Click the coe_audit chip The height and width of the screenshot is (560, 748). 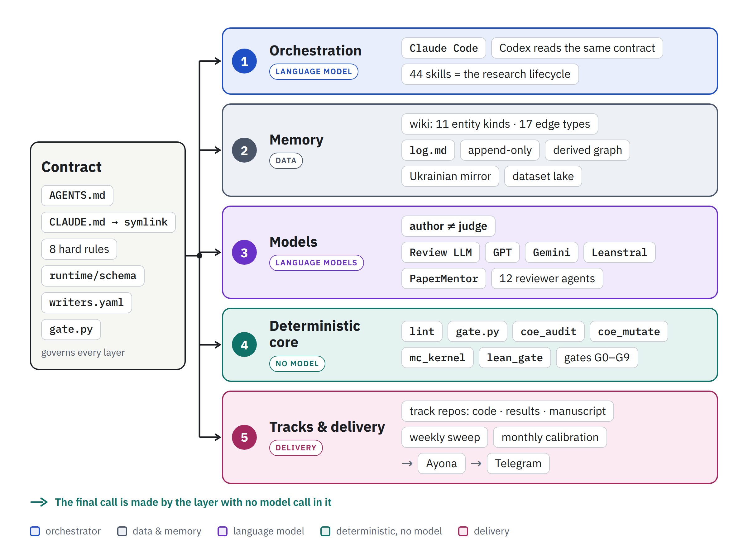(549, 331)
